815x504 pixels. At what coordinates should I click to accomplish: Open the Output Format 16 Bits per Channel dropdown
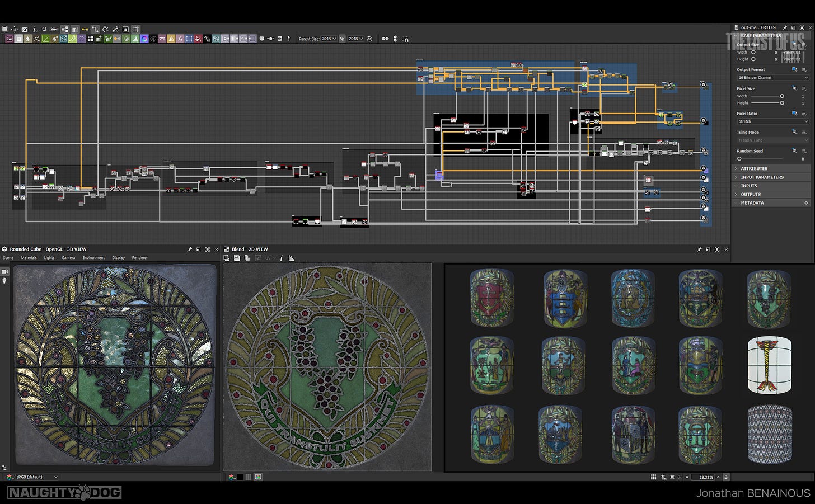(x=772, y=78)
